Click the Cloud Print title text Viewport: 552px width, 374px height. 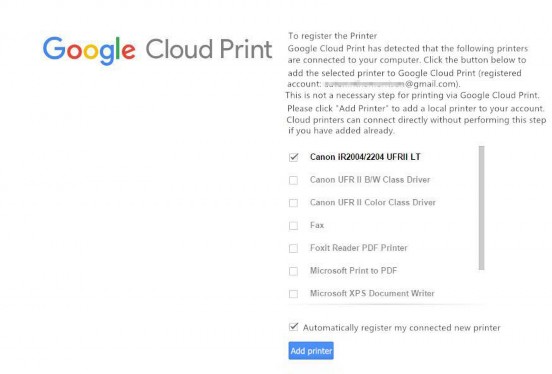(x=209, y=49)
